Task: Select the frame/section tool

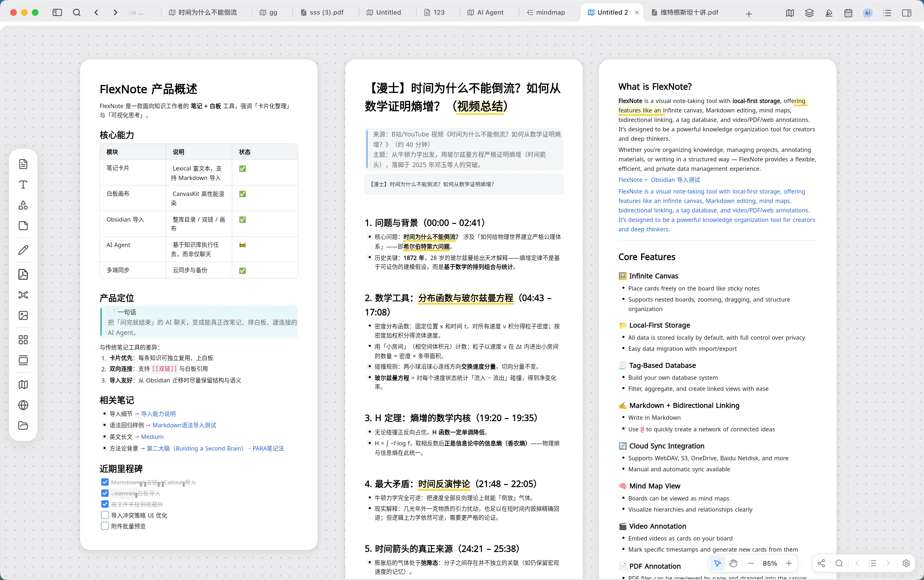Action: [x=24, y=360]
